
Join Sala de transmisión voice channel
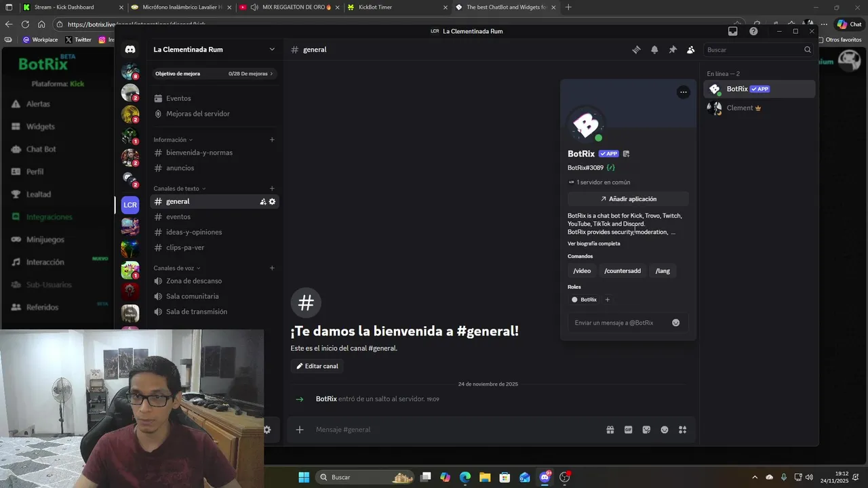pyautogui.click(x=214, y=312)
